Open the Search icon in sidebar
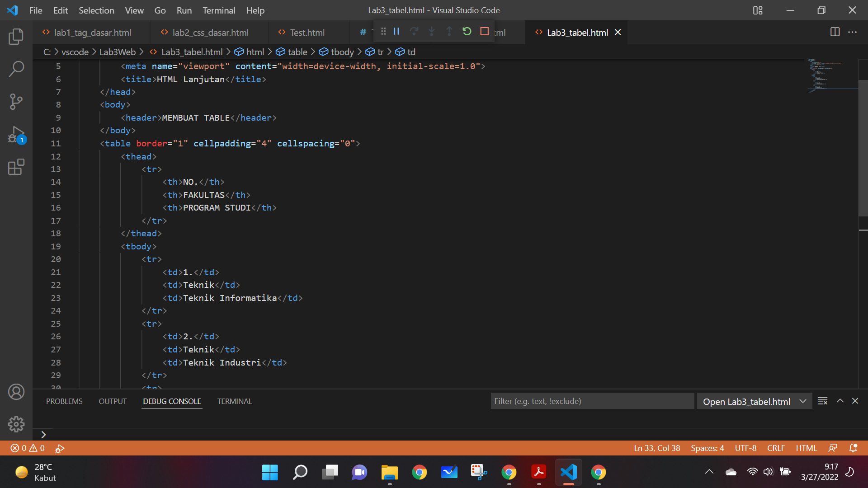The height and width of the screenshot is (488, 868). (x=16, y=69)
